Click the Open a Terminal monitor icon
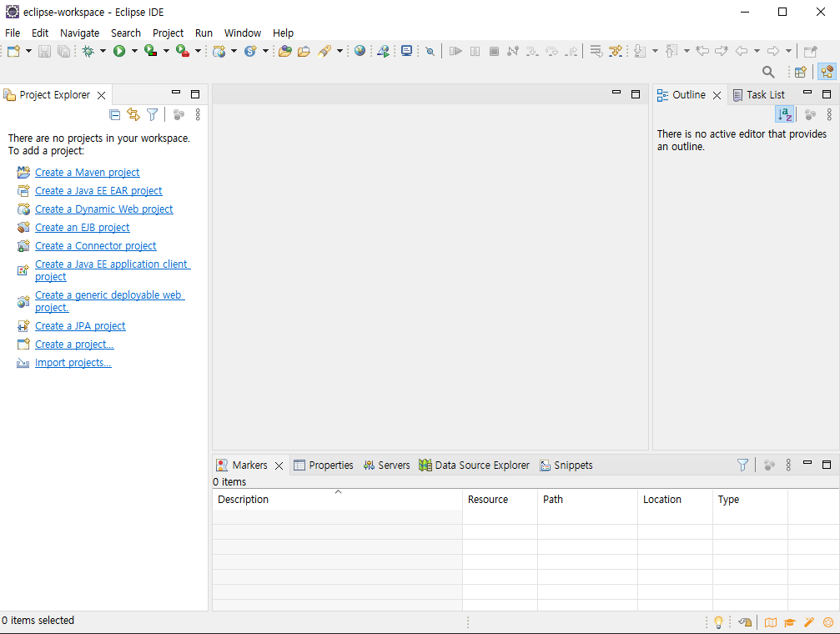The height and width of the screenshot is (634, 840). 406,51
